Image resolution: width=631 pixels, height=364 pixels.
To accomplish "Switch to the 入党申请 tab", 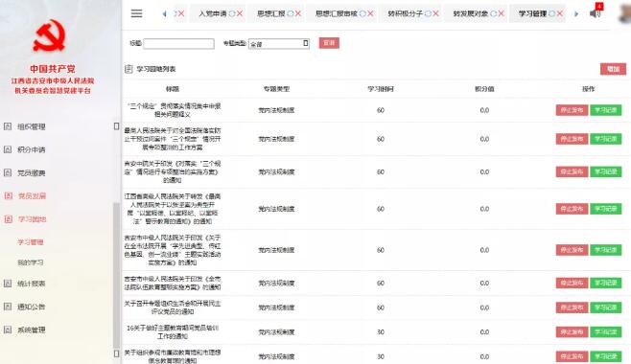I will tap(213, 13).
